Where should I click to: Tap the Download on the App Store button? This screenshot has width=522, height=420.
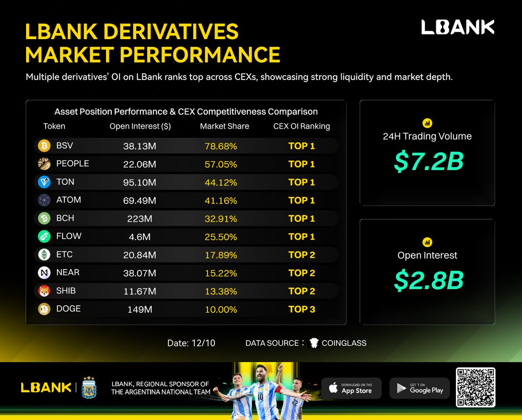[351, 388]
